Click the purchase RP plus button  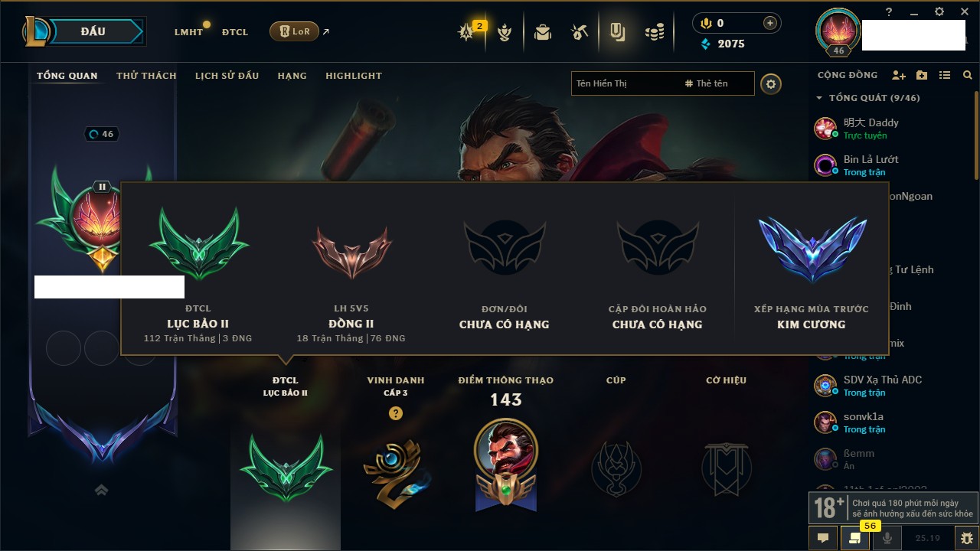coord(770,23)
